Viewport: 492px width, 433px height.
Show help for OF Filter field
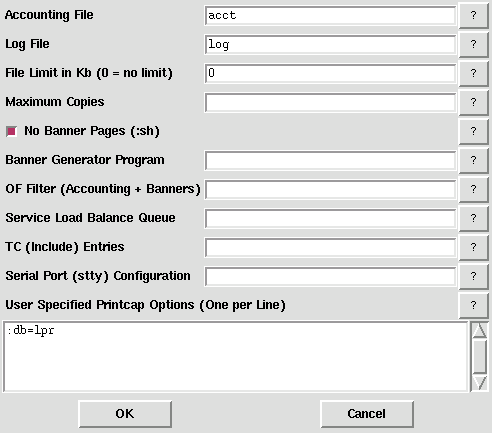click(473, 189)
